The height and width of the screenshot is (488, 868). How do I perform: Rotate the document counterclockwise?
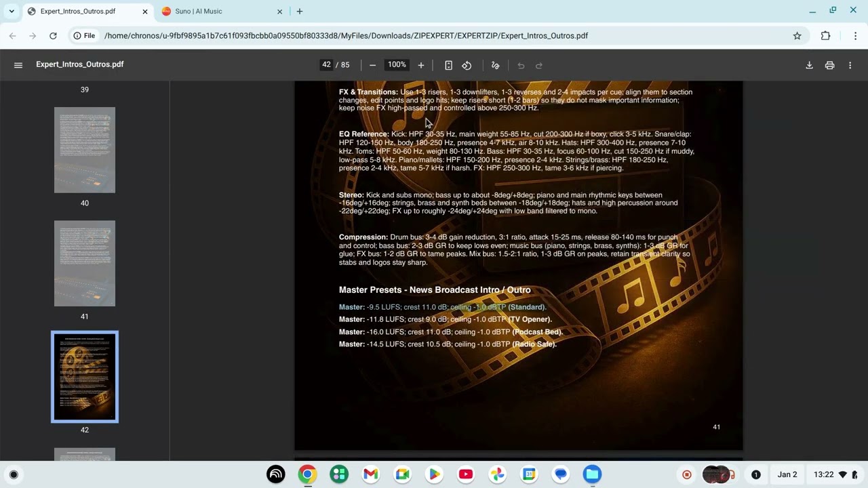pyautogui.click(x=467, y=65)
